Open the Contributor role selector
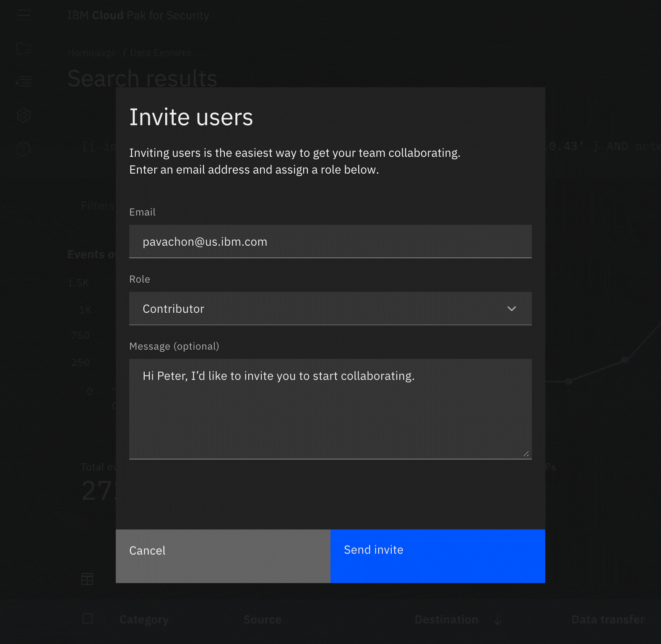This screenshot has height=644, width=661. point(319,309)
